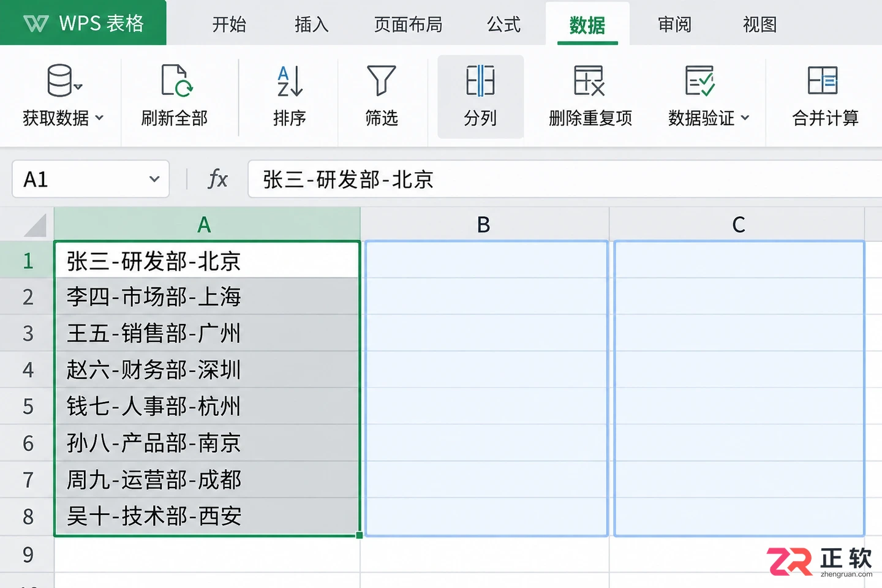
Task: Select column A header
Action: pos(207,225)
